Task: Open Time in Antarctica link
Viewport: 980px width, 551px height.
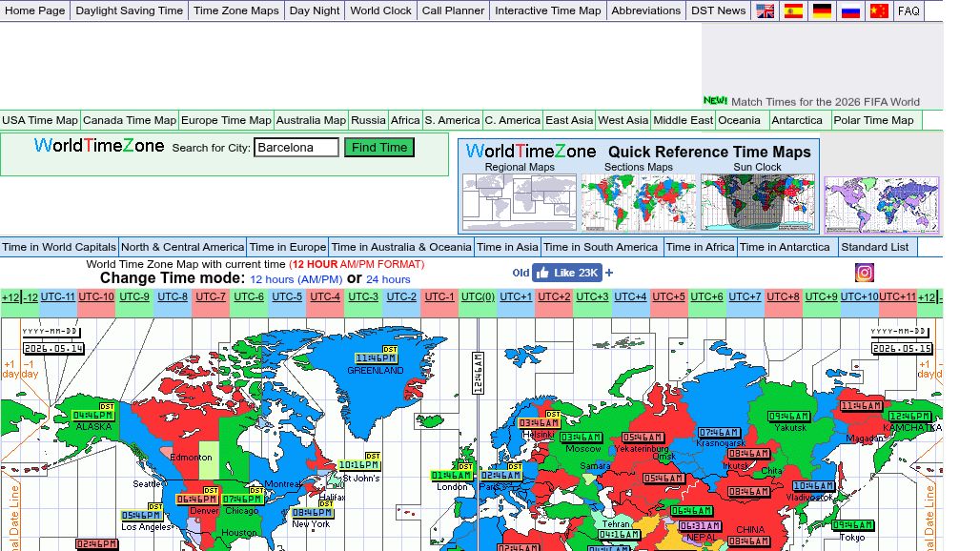Action: pos(785,247)
